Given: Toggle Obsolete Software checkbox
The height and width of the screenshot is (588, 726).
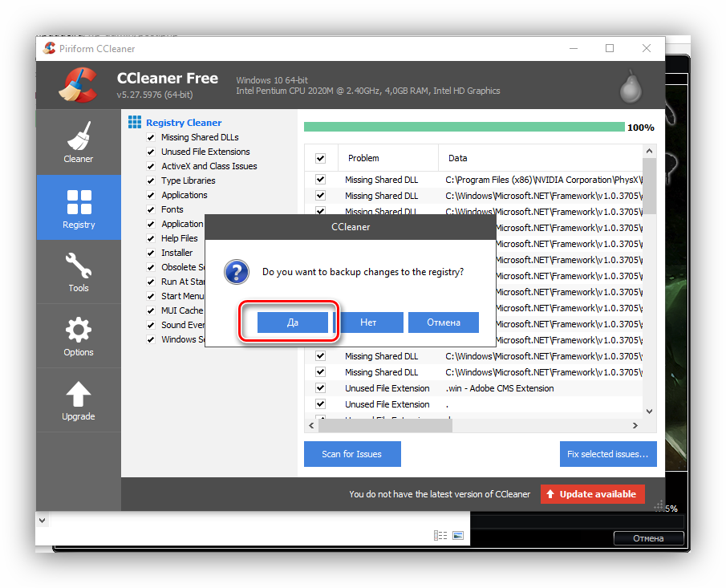Looking at the screenshot, I should (151, 267).
